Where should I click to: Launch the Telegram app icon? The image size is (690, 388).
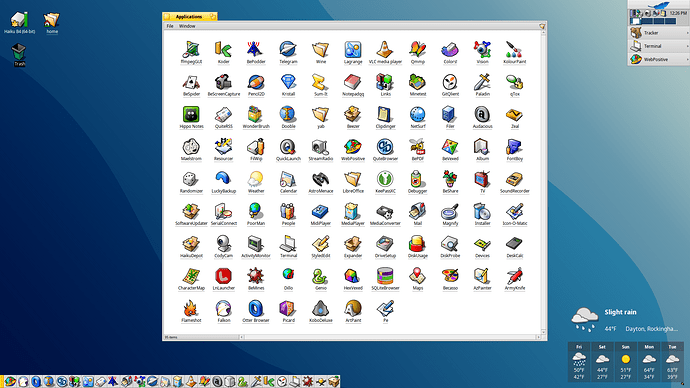pyautogui.click(x=288, y=49)
